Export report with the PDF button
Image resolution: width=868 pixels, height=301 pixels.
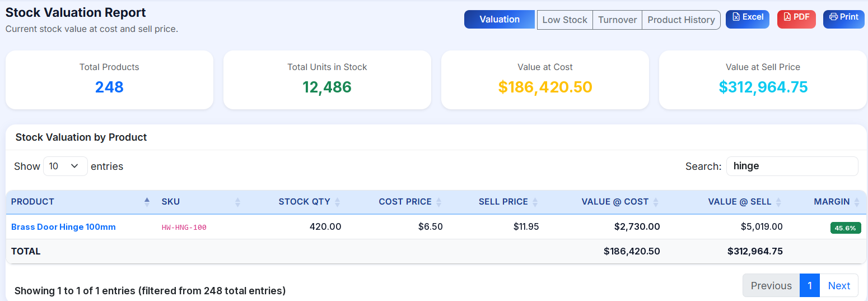tap(796, 18)
